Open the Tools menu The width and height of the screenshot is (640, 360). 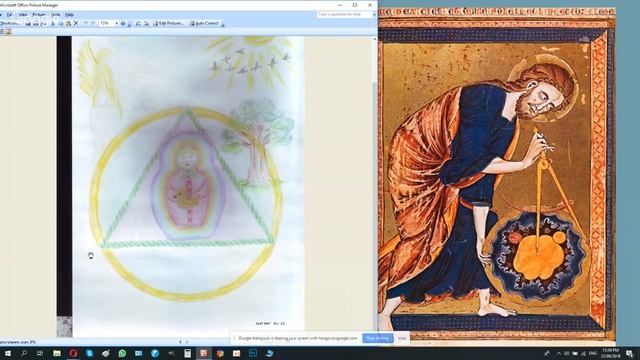(56, 15)
